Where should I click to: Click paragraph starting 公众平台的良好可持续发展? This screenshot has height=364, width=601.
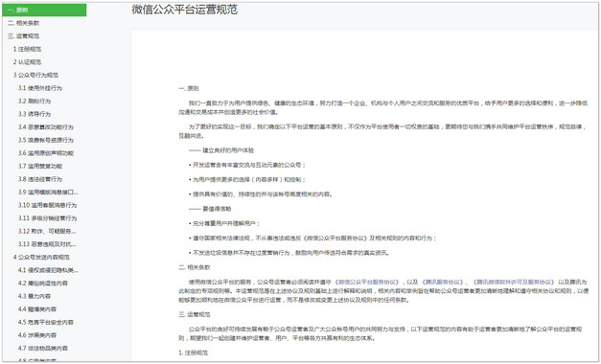coord(381,333)
